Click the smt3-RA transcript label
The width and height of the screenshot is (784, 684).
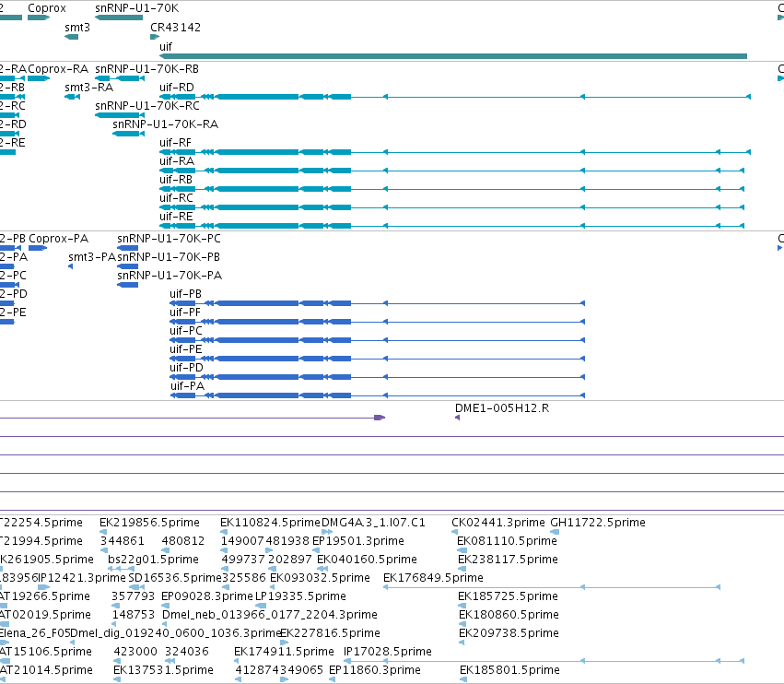tap(88, 88)
